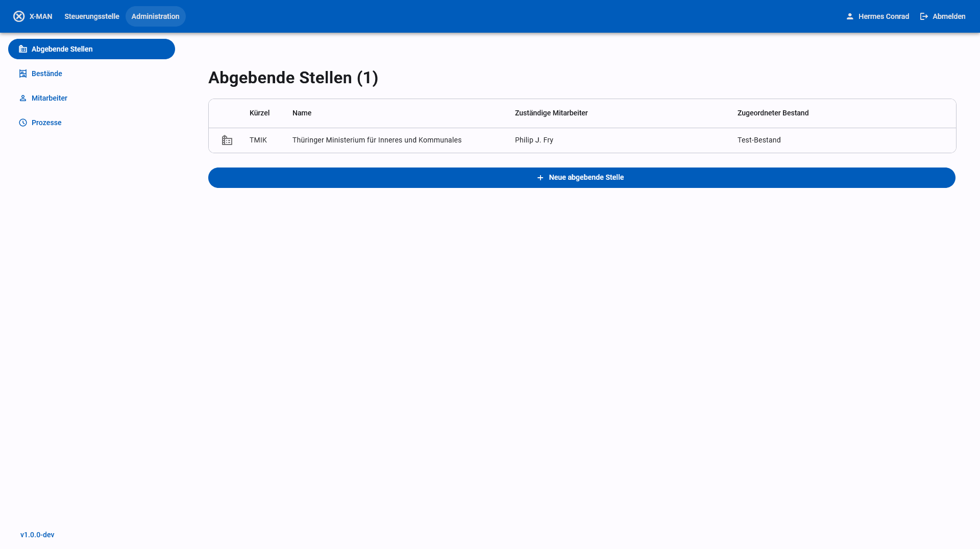Click the Abgebende Stellen building icon in sidebar
This screenshot has height=549, width=980.
click(x=23, y=49)
